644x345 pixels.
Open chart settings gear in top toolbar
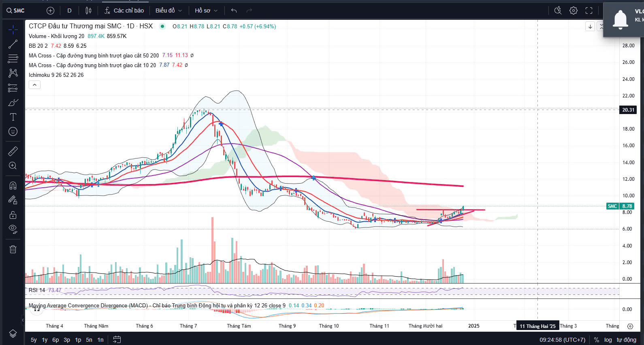(574, 11)
